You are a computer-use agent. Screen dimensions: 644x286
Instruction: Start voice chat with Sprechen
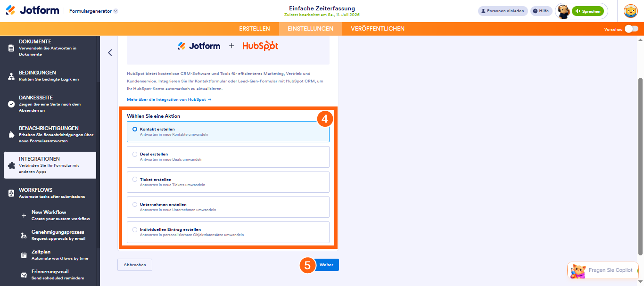tap(587, 11)
